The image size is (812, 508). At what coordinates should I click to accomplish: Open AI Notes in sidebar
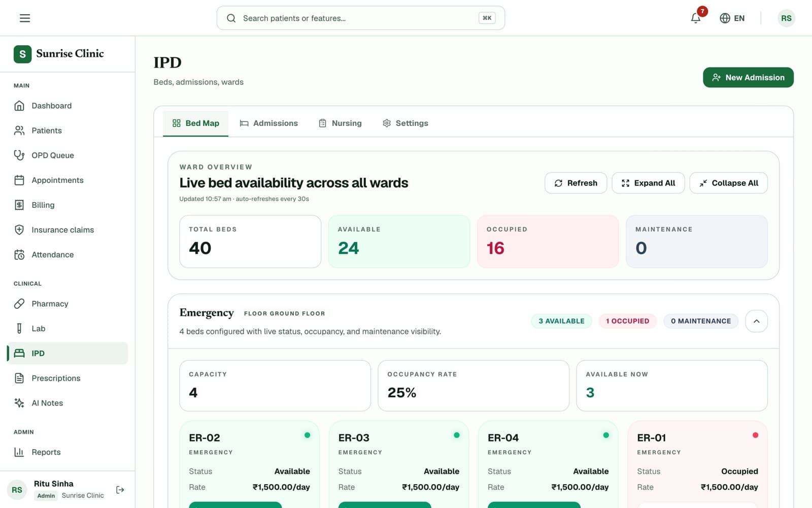[x=67, y=403]
